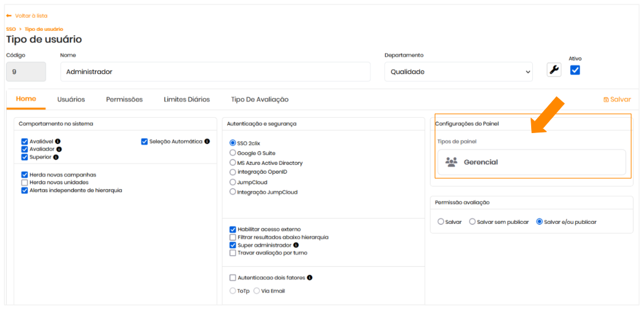This screenshot has height=309, width=644.
Task: Enable Herda novas unidades checkbox
Action: tap(25, 183)
